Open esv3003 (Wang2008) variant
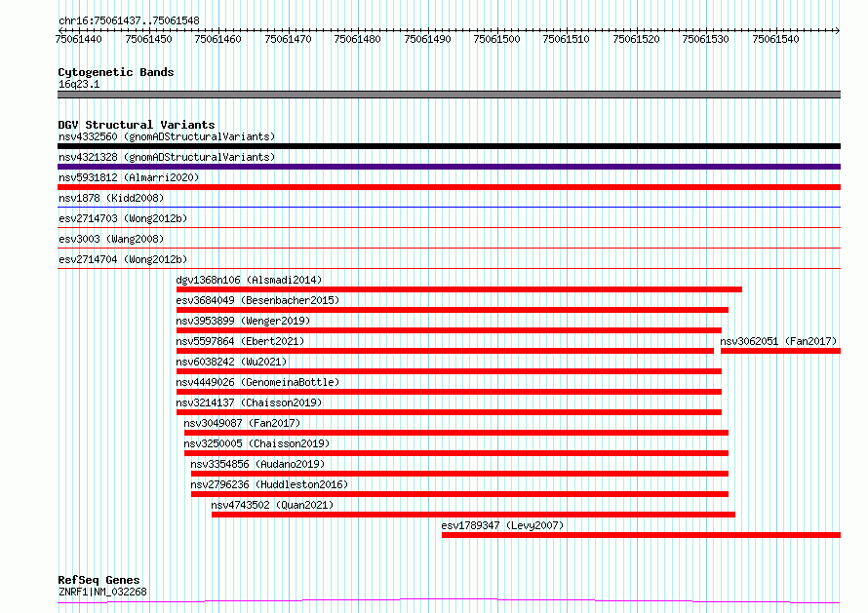 pyautogui.click(x=111, y=239)
